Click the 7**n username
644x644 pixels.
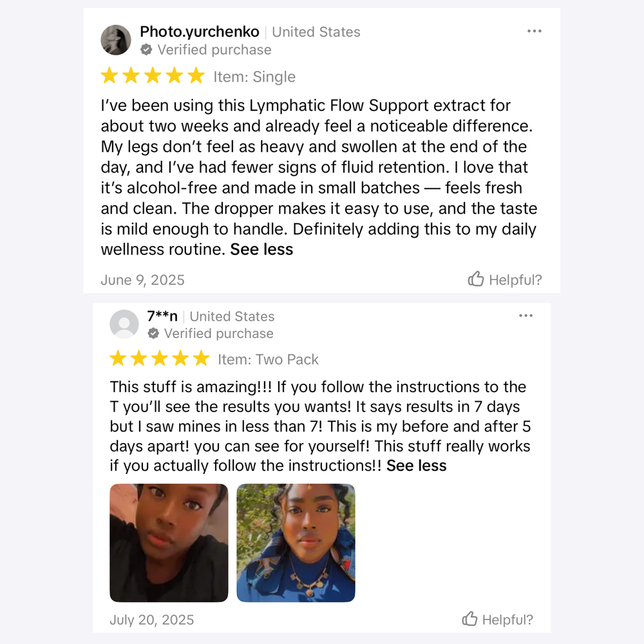click(162, 316)
